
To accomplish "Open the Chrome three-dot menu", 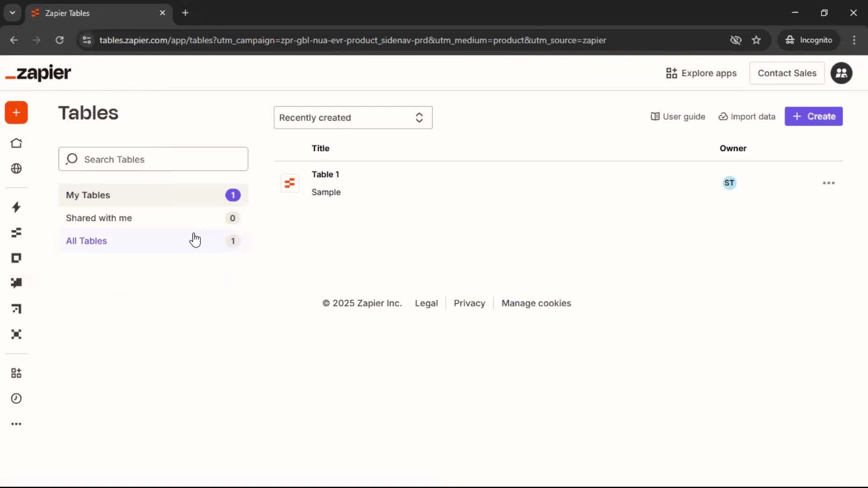I will click(x=854, y=40).
